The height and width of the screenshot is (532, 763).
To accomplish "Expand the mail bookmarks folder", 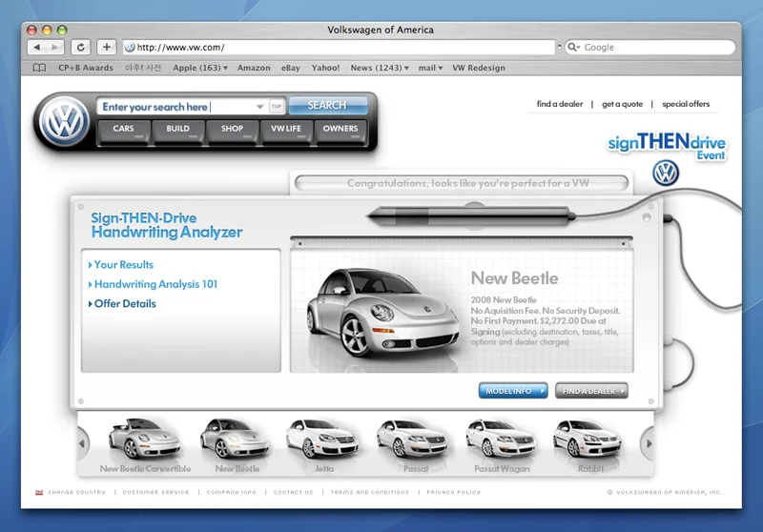I will pyautogui.click(x=430, y=68).
